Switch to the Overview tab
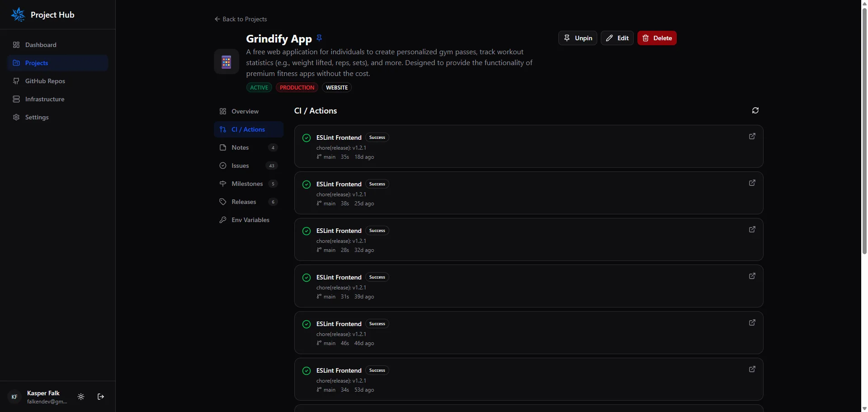This screenshot has height=412, width=868. click(x=249, y=111)
